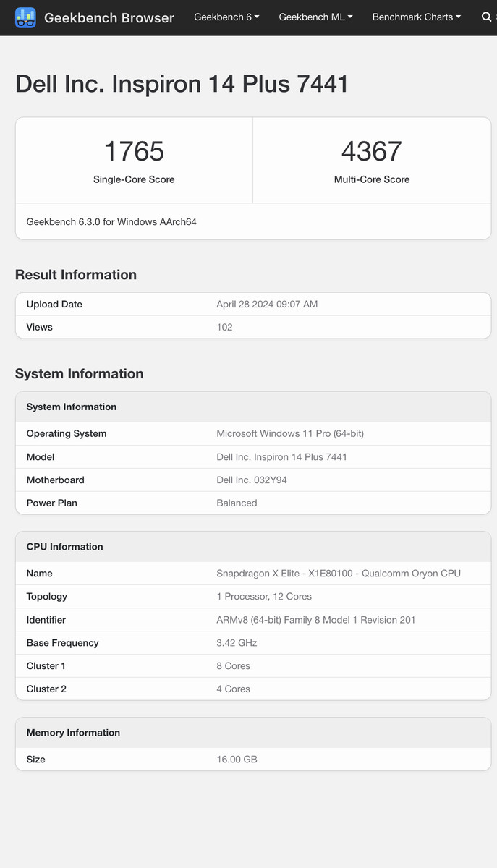
Task: Click the Microsoft Windows 11 Pro value
Action: 290,433
